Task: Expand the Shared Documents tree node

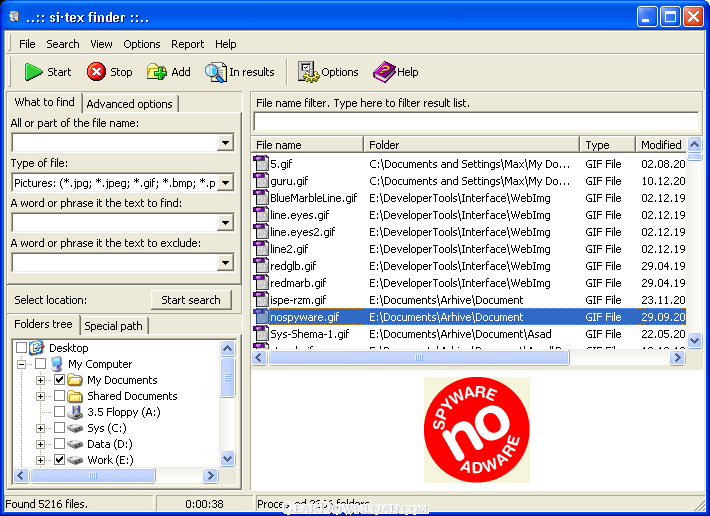Action: [x=40, y=397]
